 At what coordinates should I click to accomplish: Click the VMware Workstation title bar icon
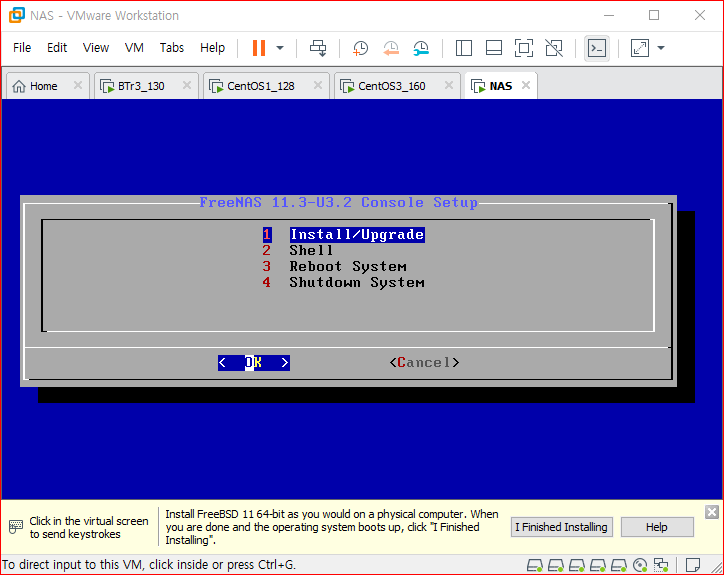click(17, 15)
